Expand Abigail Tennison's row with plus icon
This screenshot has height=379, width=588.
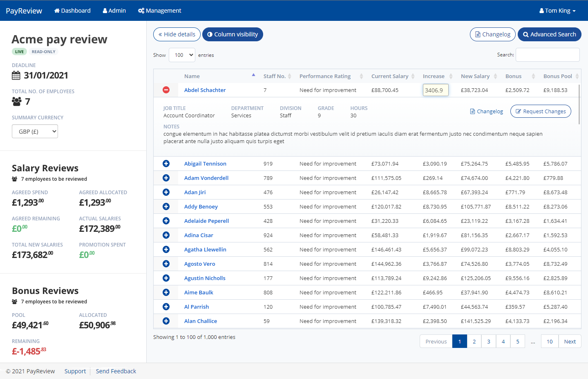pos(166,164)
